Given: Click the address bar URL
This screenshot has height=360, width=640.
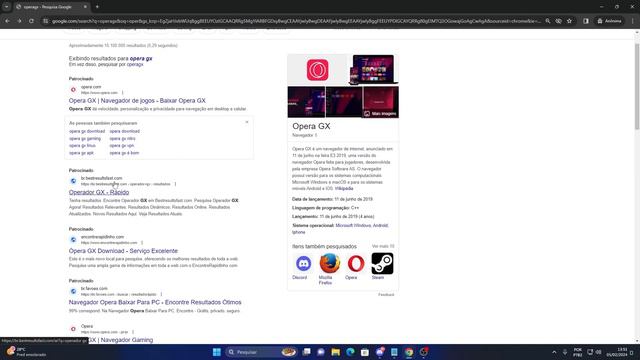Looking at the screenshot, I should click(x=296, y=21).
